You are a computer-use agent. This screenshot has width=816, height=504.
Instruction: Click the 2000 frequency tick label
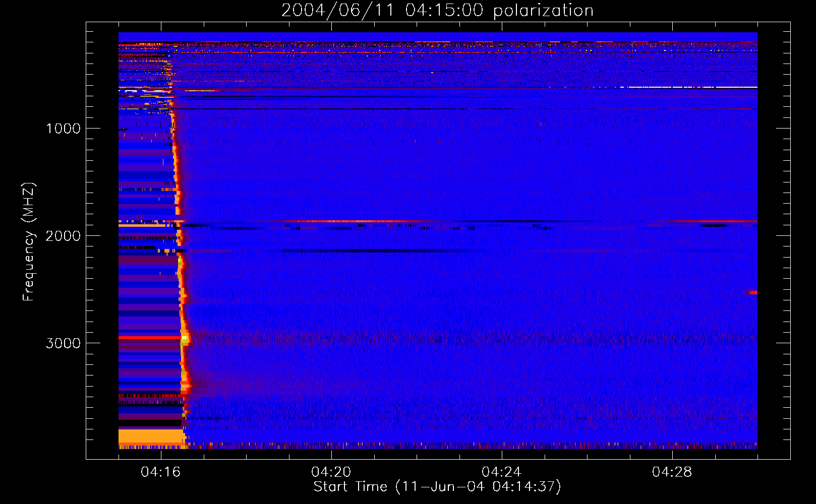pos(63,236)
